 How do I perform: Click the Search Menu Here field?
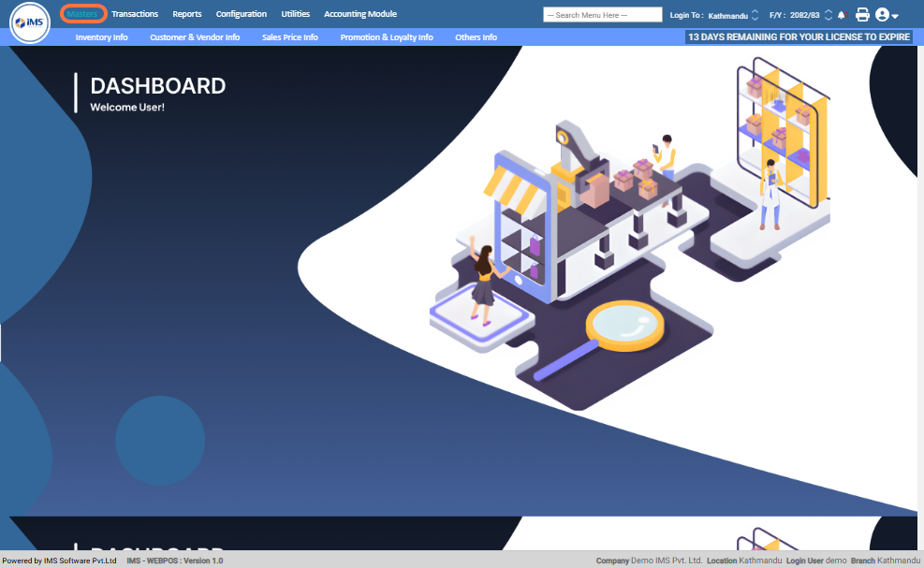coord(603,15)
